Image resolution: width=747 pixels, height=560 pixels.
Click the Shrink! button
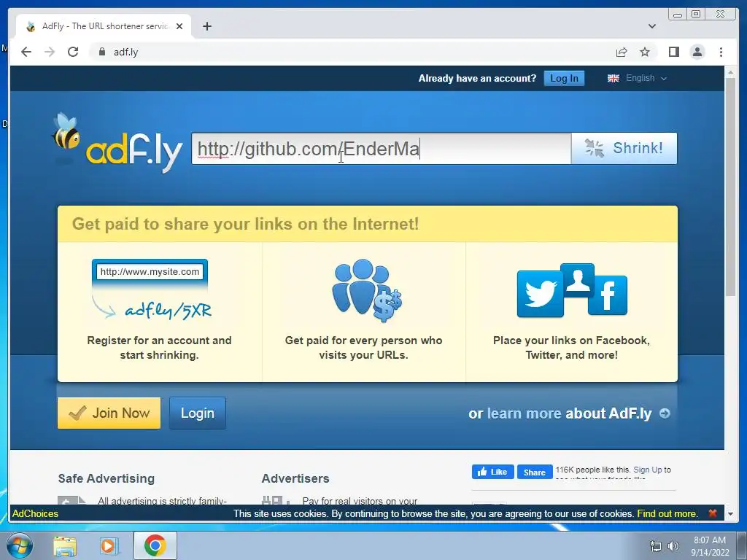[x=624, y=149]
